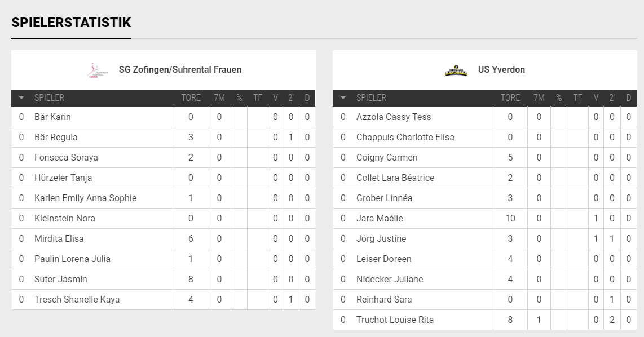Toggle sort arrow in Zofingen table header

tap(21, 98)
